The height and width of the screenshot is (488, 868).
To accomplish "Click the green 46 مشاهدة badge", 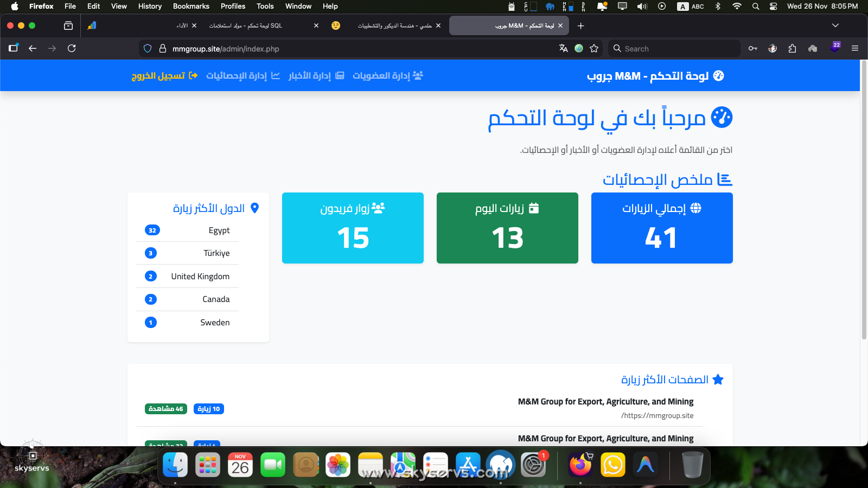I will (x=166, y=409).
